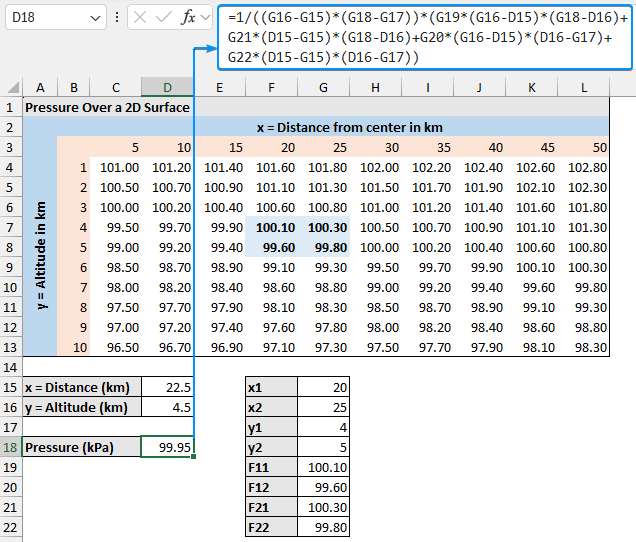Select row 14 header

point(10,367)
